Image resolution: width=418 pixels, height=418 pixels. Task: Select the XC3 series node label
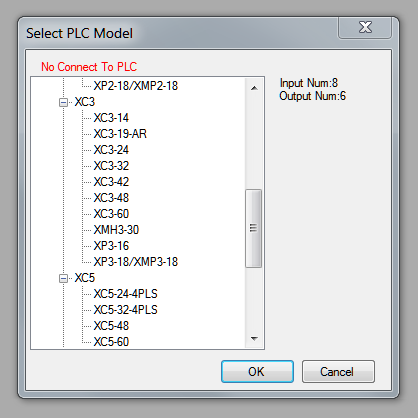85,102
